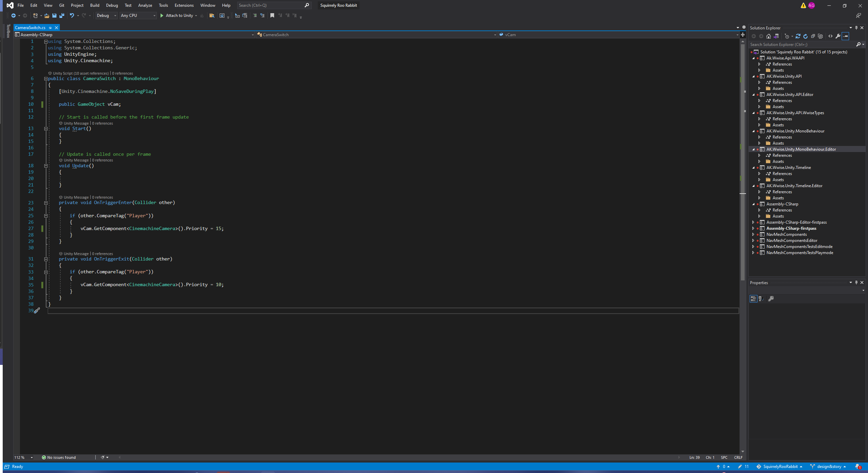Collapse the OnTriggerEnter method region

pos(46,203)
